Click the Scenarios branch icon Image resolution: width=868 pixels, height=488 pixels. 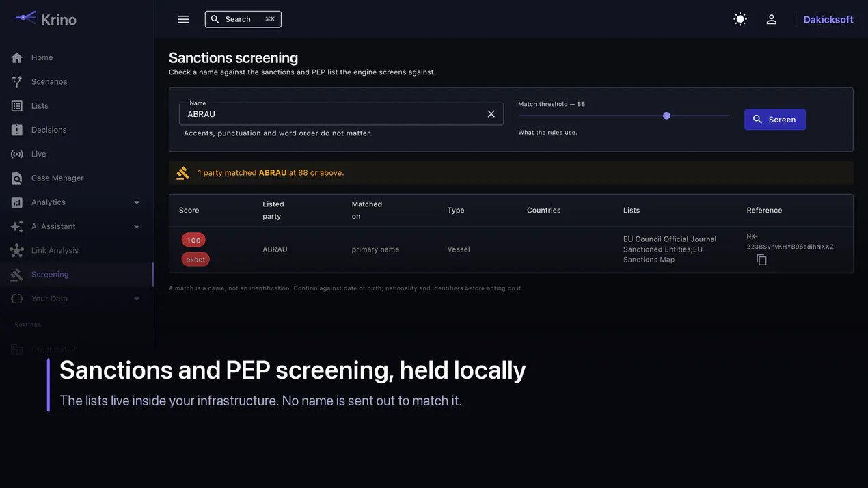[x=17, y=81]
